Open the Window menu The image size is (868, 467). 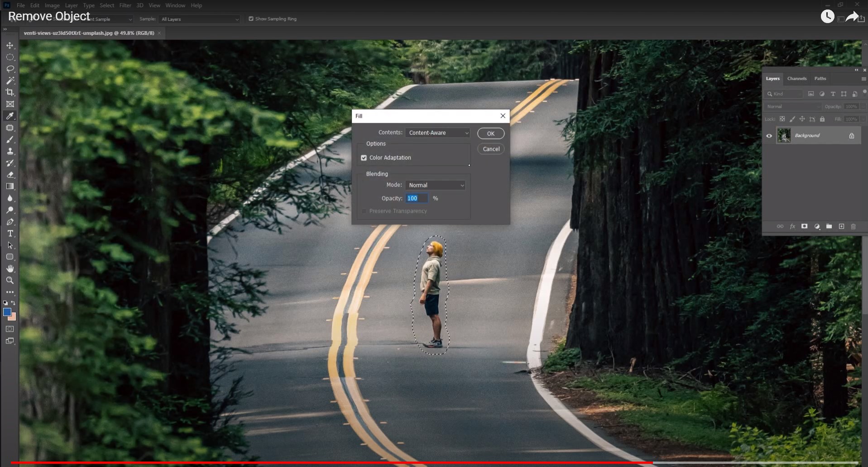pos(175,5)
